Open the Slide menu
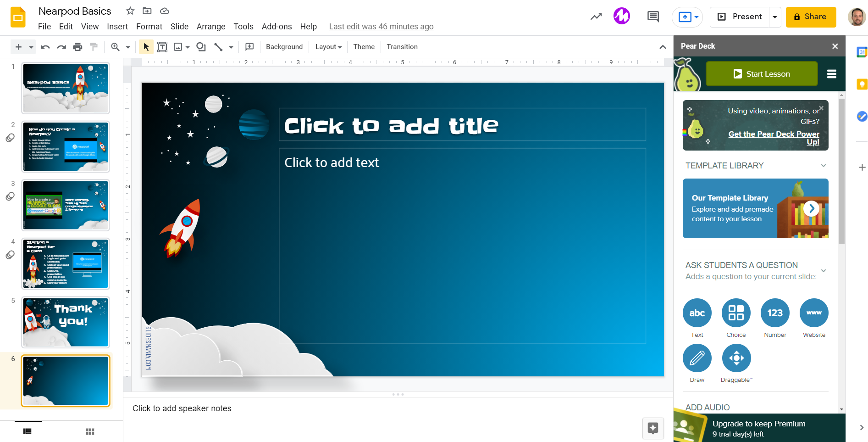This screenshot has width=868, height=442. pos(180,27)
